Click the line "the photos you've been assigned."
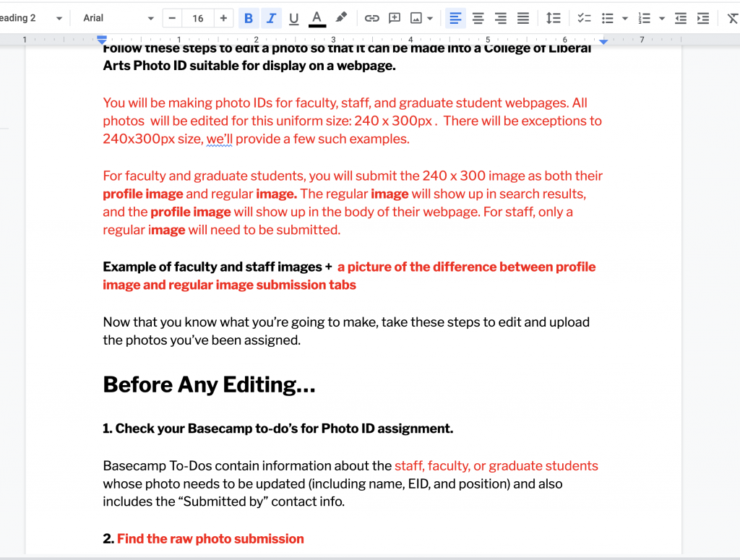 pos(202,340)
